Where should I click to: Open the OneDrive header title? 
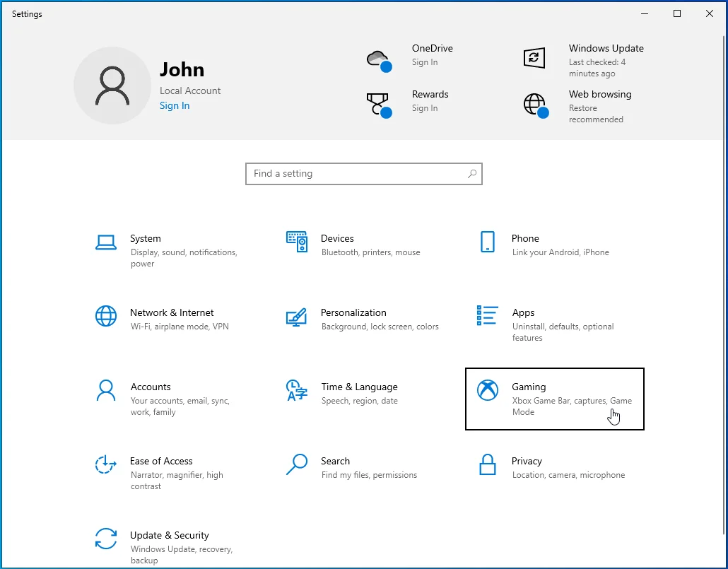coord(433,48)
